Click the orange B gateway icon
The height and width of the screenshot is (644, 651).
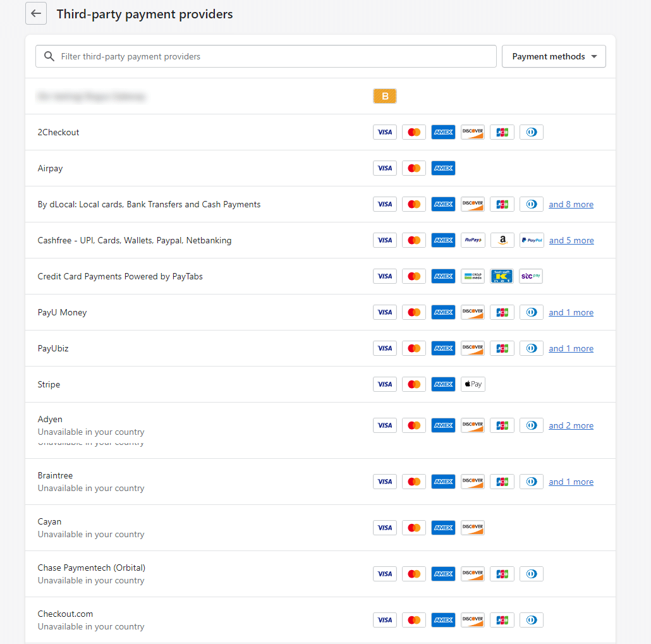[x=385, y=96]
